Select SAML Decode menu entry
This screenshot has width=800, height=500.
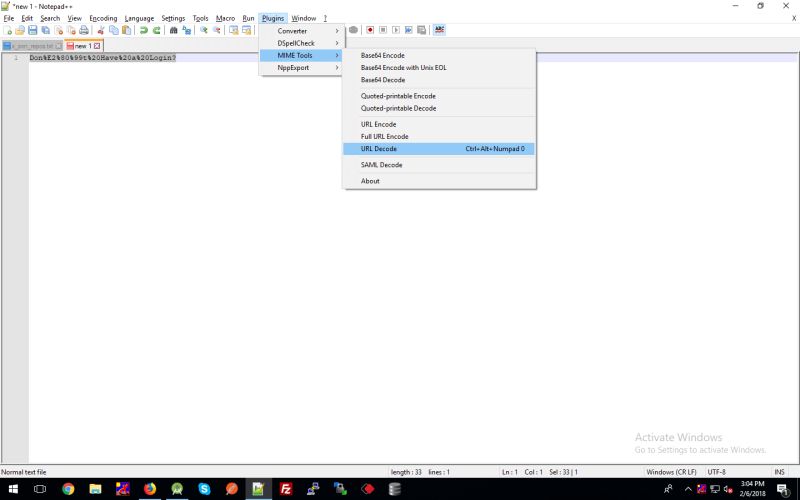[439, 165]
